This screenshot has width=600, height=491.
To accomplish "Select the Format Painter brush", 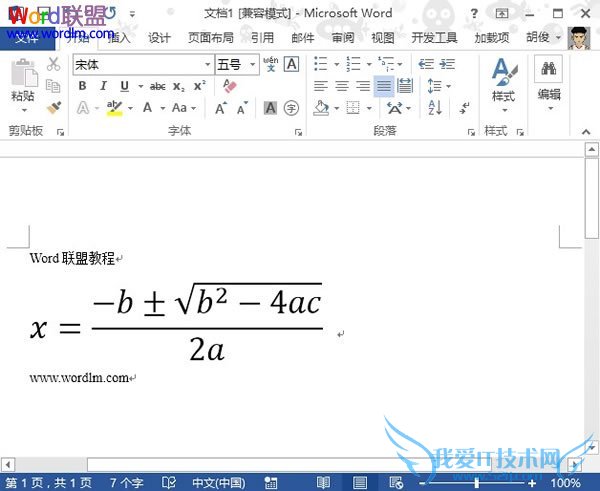I will pos(54,108).
